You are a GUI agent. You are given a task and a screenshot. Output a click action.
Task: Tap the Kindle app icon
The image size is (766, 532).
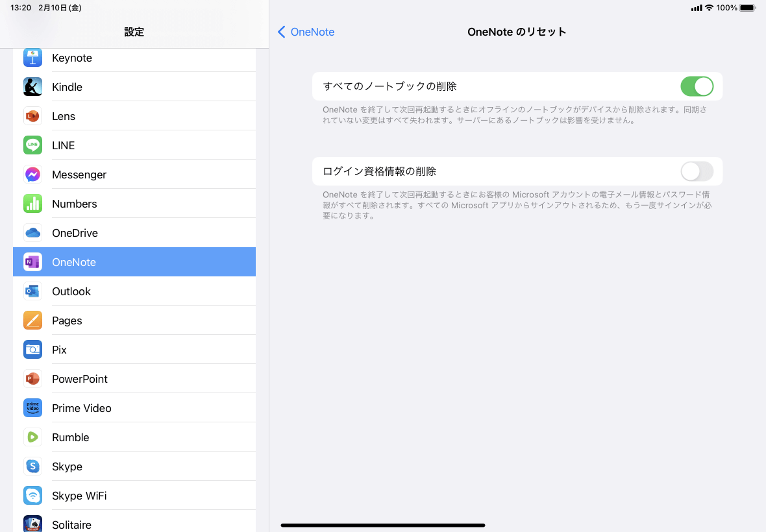pyautogui.click(x=32, y=87)
